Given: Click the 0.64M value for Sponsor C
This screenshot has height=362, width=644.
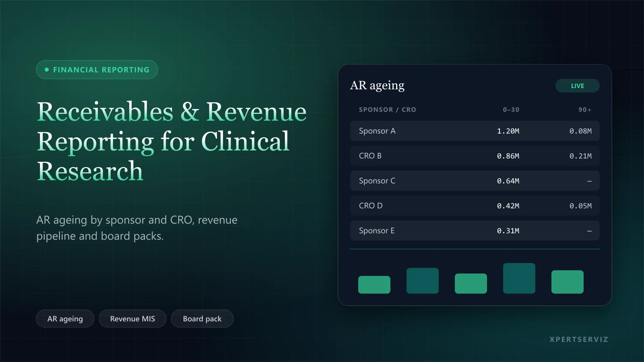Looking at the screenshot, I should [x=508, y=181].
